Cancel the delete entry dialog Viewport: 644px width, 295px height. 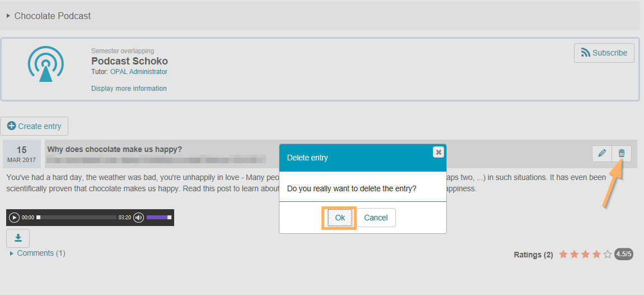(x=376, y=218)
